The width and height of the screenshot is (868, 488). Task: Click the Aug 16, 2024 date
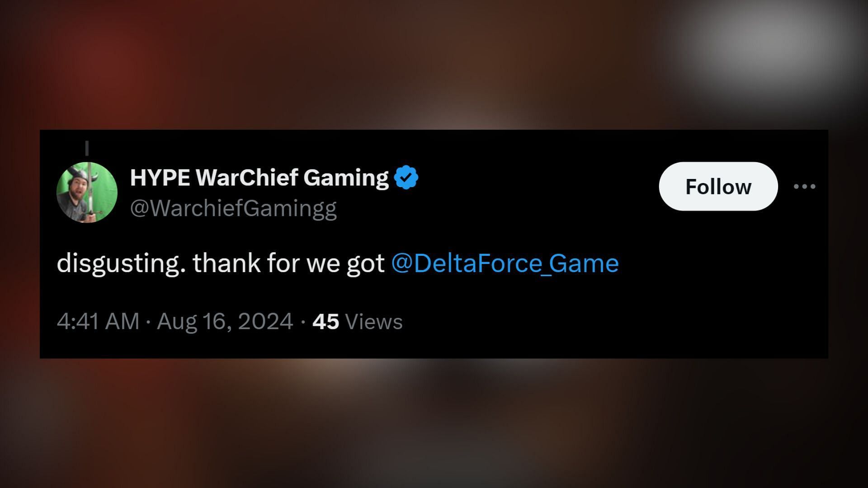[x=225, y=322]
